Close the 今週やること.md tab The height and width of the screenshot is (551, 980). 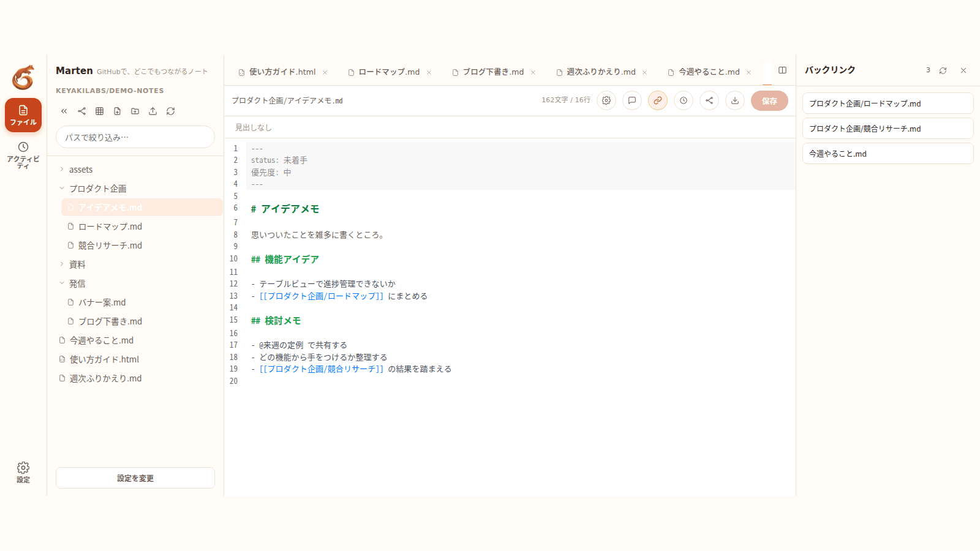point(748,72)
